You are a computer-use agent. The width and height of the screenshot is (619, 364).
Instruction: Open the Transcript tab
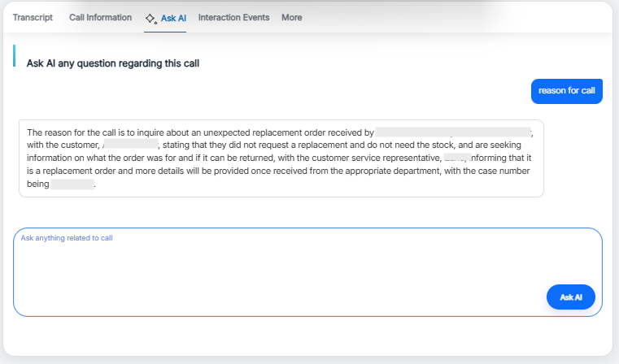click(33, 17)
